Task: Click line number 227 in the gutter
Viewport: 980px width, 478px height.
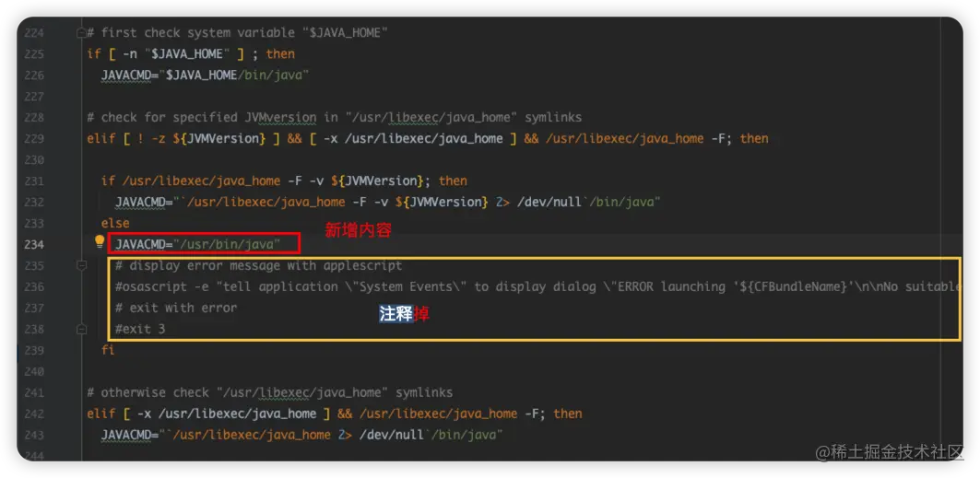Action: pyautogui.click(x=34, y=97)
